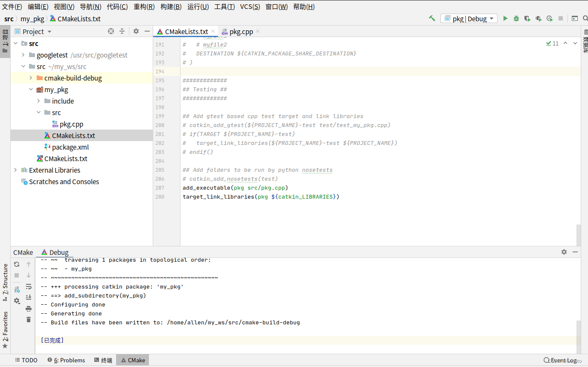
Task: Open the 2: Favorites side panel
Action: coord(5,330)
